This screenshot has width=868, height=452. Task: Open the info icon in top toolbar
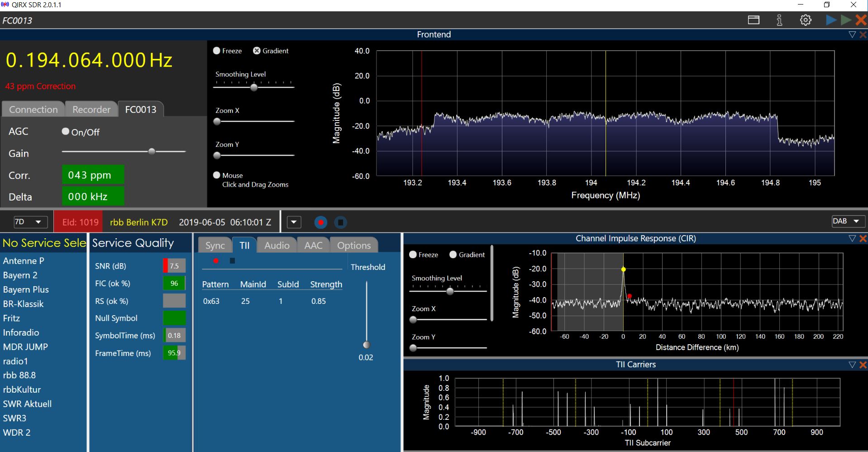[779, 20]
